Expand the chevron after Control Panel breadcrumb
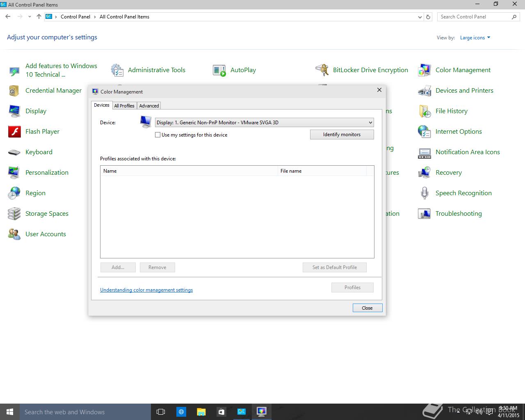The height and width of the screenshot is (420, 525). (x=95, y=17)
